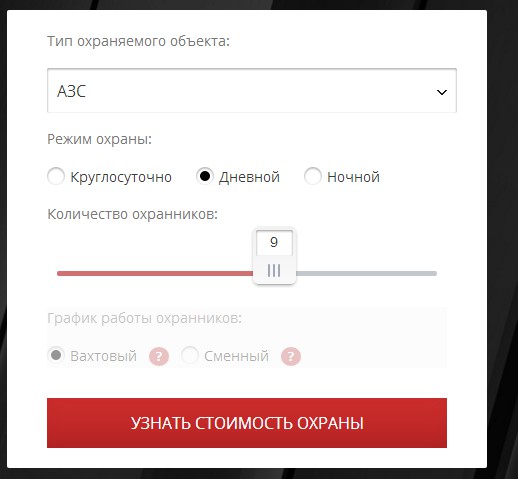Click the gray unfilled part of slider track
This screenshot has height=479, width=518.
click(x=366, y=274)
